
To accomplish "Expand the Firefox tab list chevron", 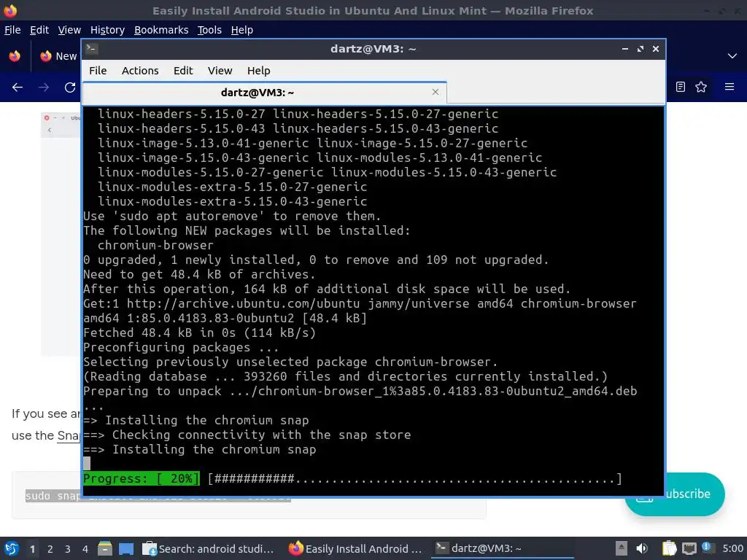I will tap(732, 56).
